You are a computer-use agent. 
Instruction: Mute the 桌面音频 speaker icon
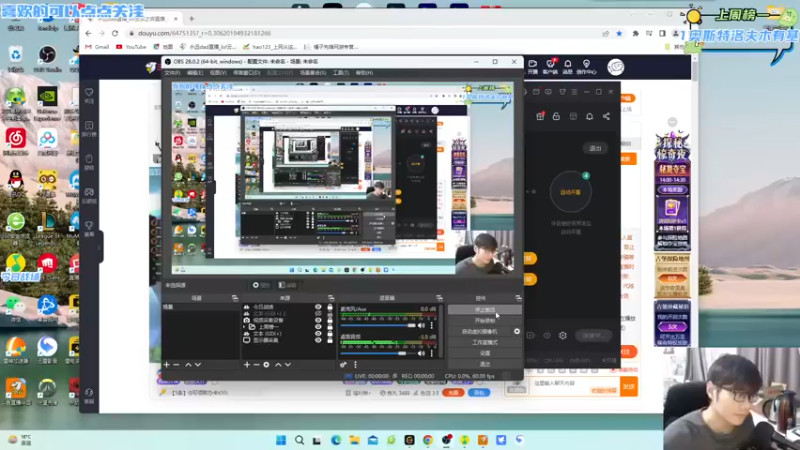click(421, 353)
